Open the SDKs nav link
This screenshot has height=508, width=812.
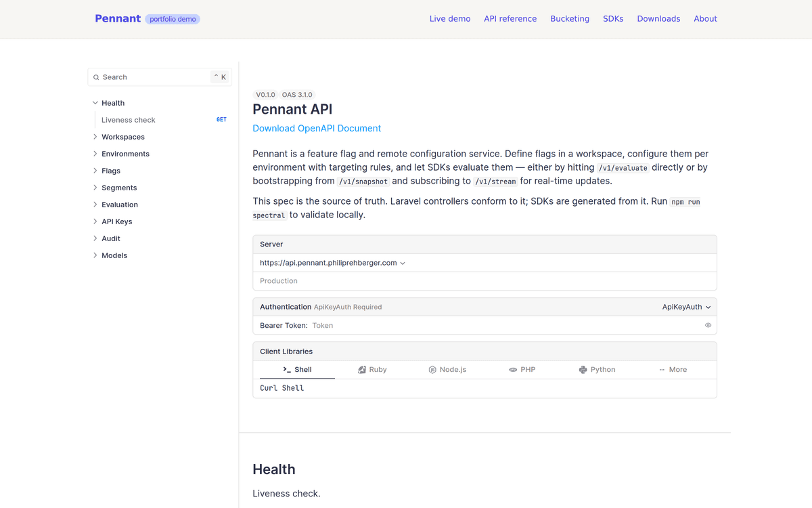click(x=613, y=19)
